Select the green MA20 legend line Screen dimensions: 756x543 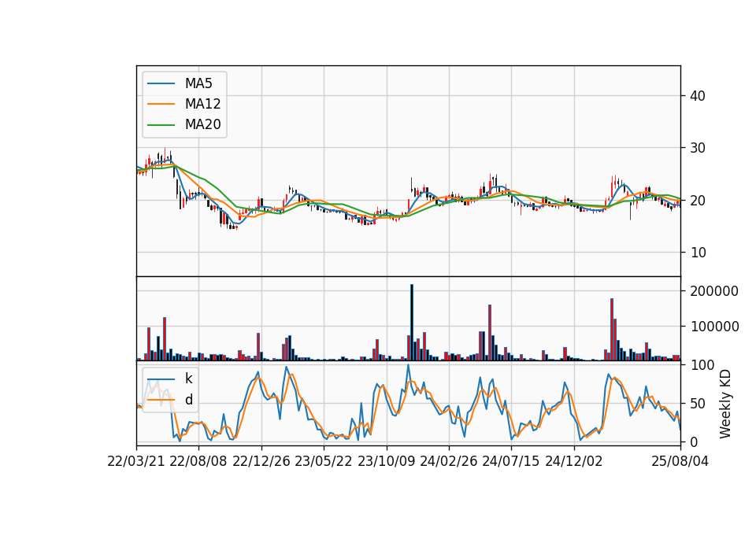[161, 124]
